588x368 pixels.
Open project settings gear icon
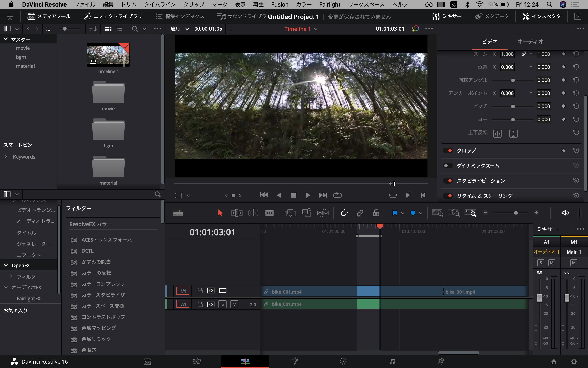coord(574,362)
